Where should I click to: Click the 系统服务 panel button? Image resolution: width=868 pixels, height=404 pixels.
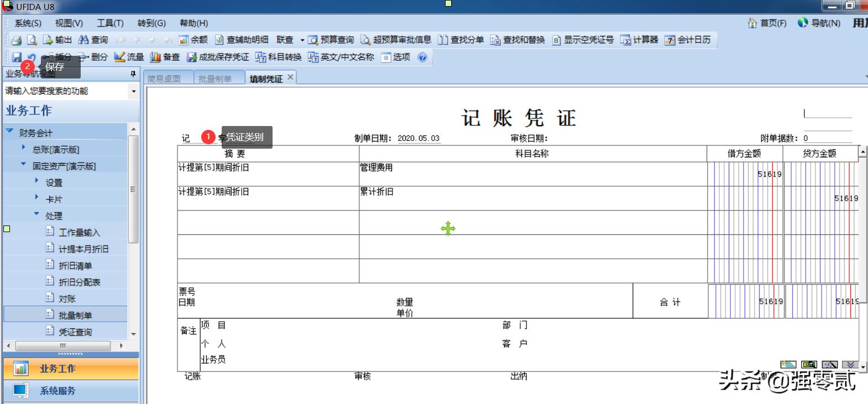tap(71, 391)
